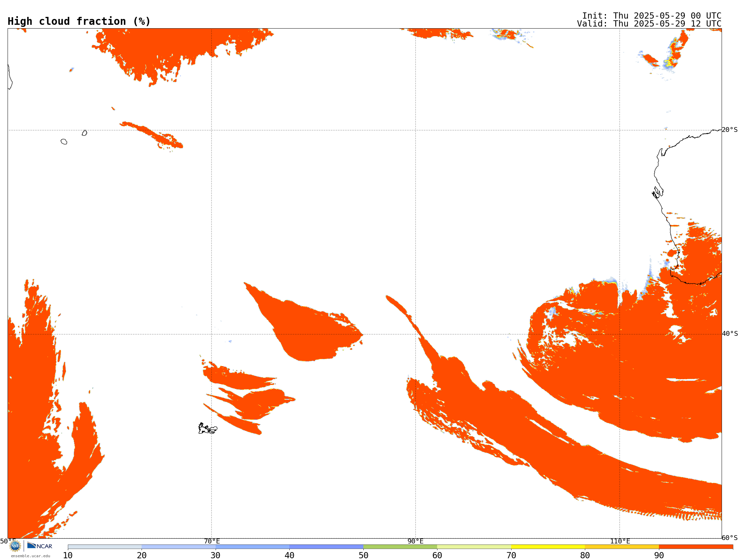Image resolution: width=744 pixels, height=560 pixels.
Task: Click the 60–70 pale yellow-green colorbar segment
Action: click(474, 547)
